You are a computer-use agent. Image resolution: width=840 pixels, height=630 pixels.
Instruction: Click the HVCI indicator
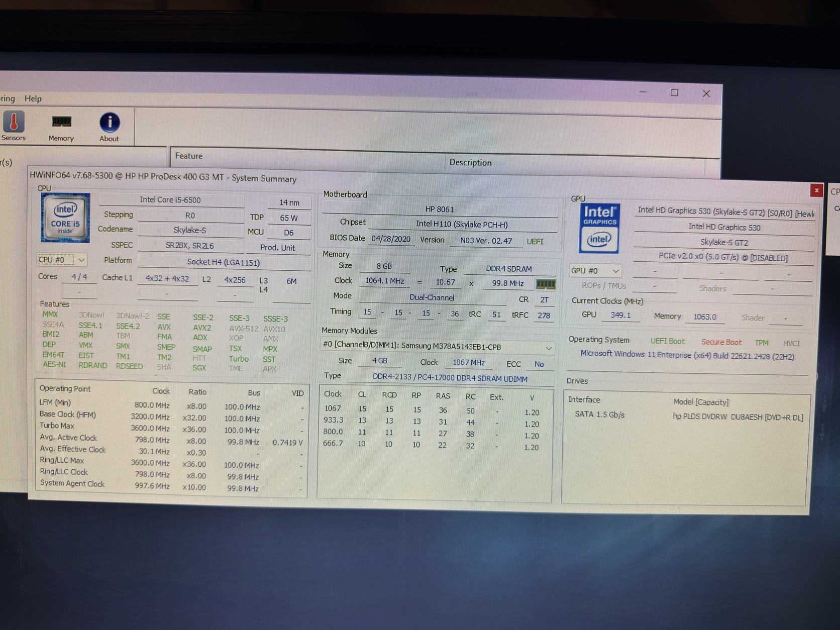791,343
